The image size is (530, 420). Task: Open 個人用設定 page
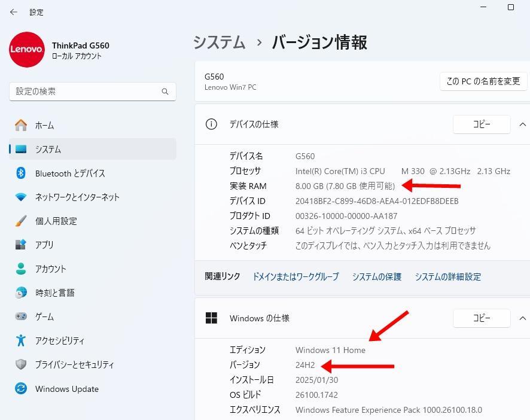pyautogui.click(x=92, y=221)
